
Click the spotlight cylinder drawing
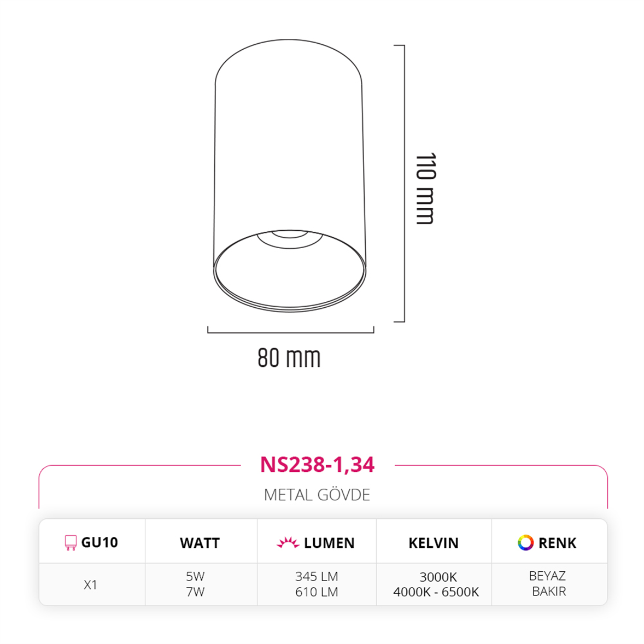pos(290,176)
